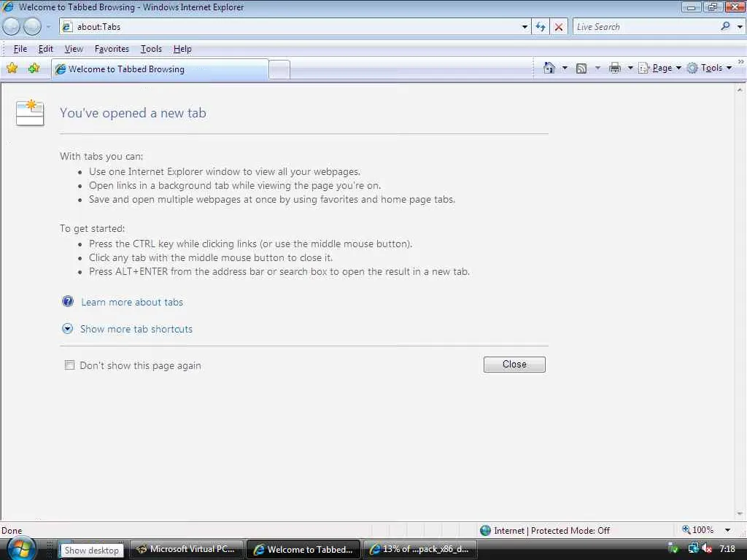Click the address bar showing about:Tabs
Screen dimensions: 747x560
coord(295,27)
